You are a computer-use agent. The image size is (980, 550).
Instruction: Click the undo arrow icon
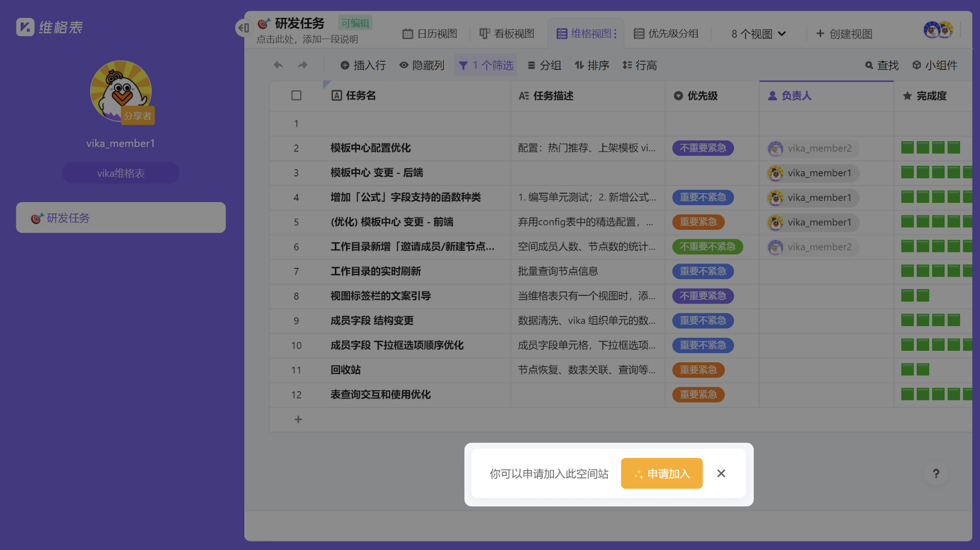pyautogui.click(x=278, y=65)
